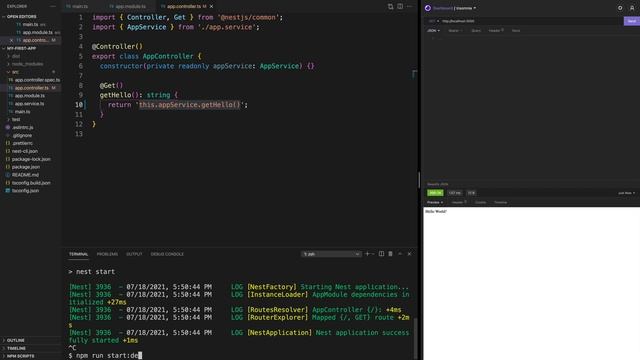Open the terminal shell selector dropdown
Screen dimensions: 640x360
[x=331, y=254]
